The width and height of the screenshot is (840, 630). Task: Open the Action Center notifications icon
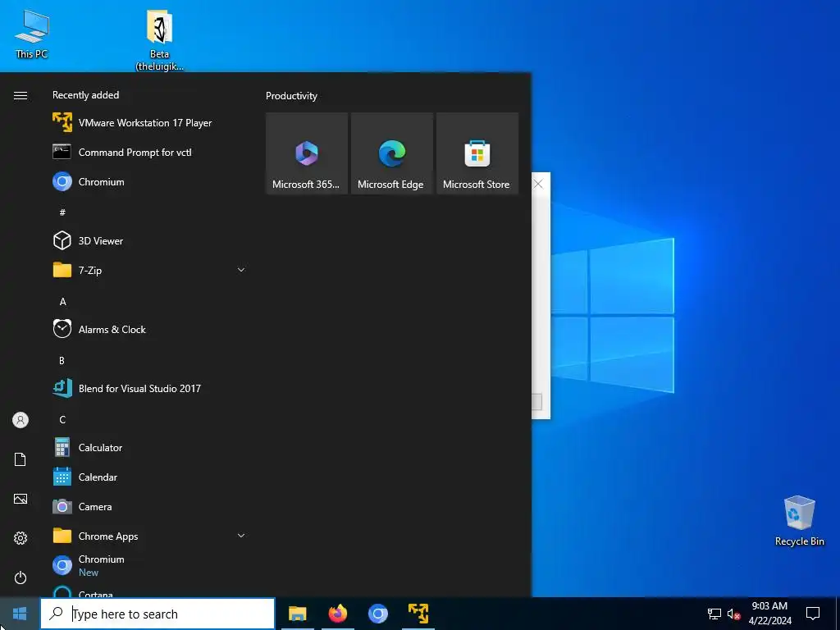tap(813, 614)
